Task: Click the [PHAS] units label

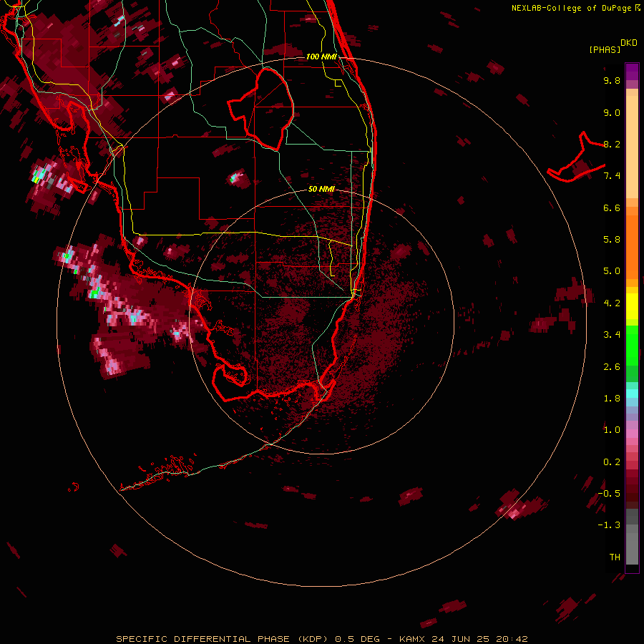Action: [605, 50]
